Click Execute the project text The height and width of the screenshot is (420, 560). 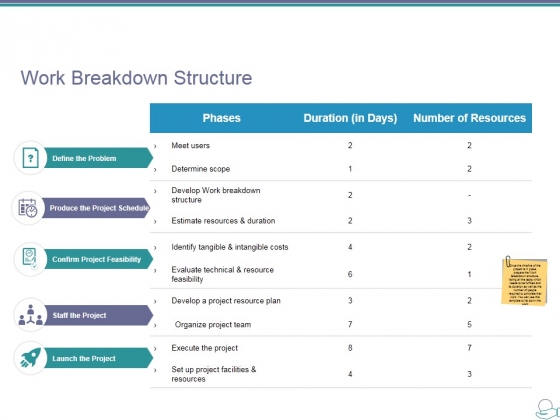(204, 348)
